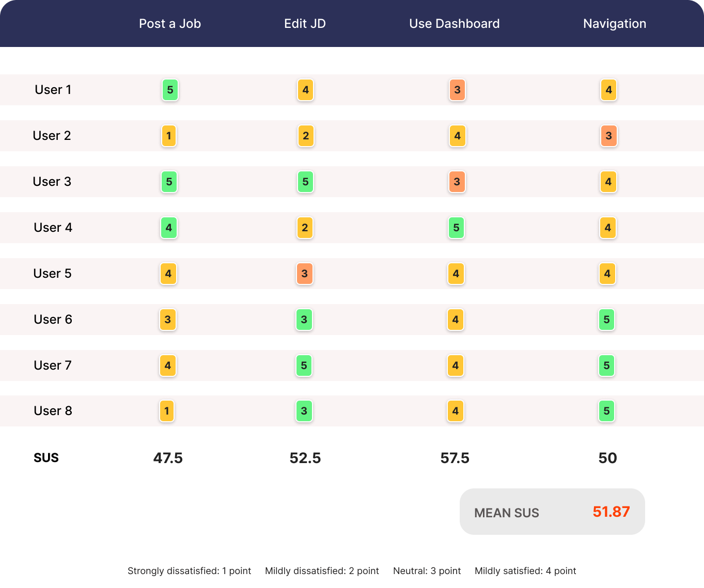
Task: Click the Use Dashboard column header
Action: [455, 24]
